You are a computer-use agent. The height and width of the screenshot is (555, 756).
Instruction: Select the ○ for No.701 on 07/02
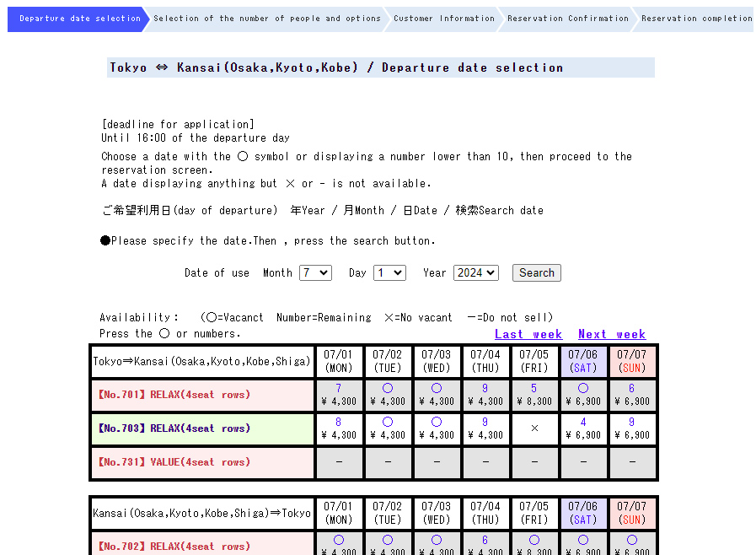click(388, 389)
